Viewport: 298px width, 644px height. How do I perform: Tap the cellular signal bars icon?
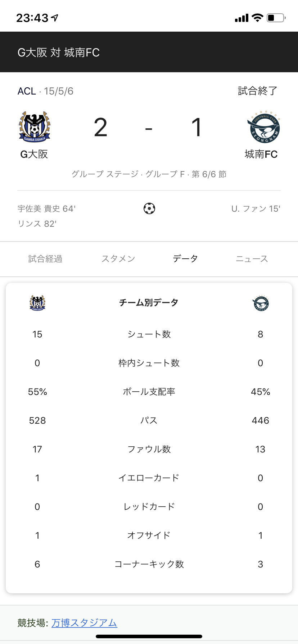tap(241, 18)
